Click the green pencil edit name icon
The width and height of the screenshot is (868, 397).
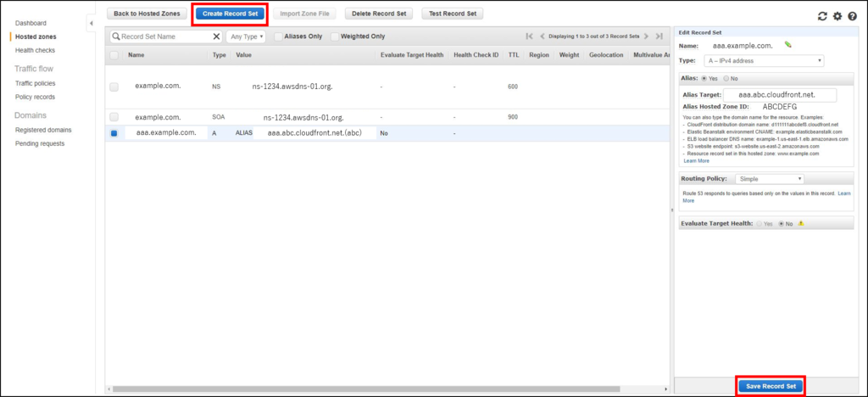pos(787,45)
